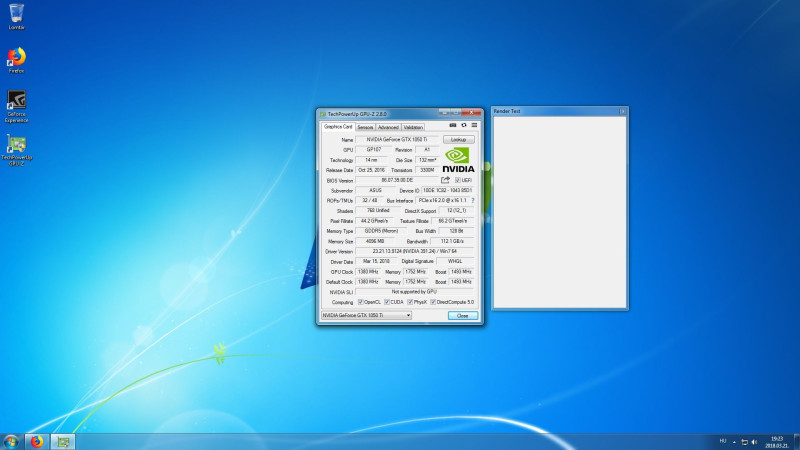This screenshot has height=450, width=800.
Task: Click the Digital Signature value WHQL
Action: (x=455, y=261)
